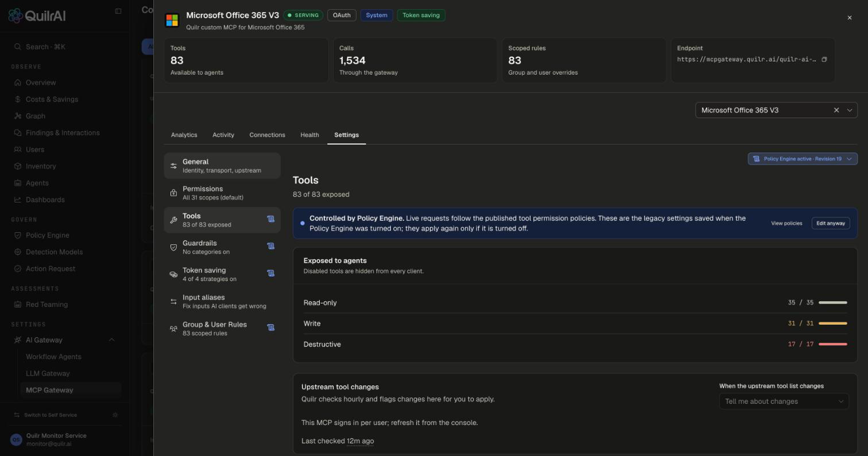Open Permissions settings section
This screenshot has width=868, height=456.
(x=222, y=193)
